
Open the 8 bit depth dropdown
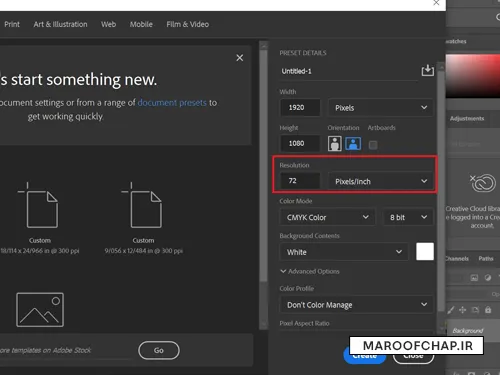(408, 217)
